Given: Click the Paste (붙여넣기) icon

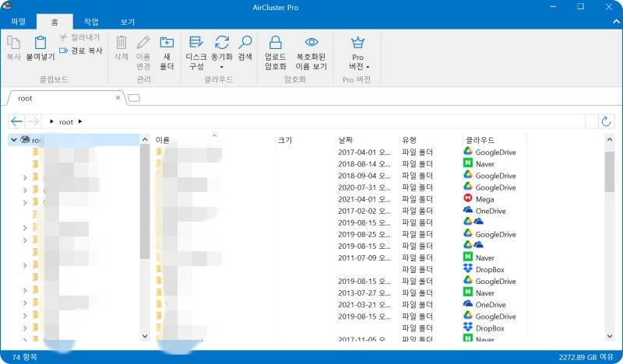Looking at the screenshot, I should pos(40,43).
